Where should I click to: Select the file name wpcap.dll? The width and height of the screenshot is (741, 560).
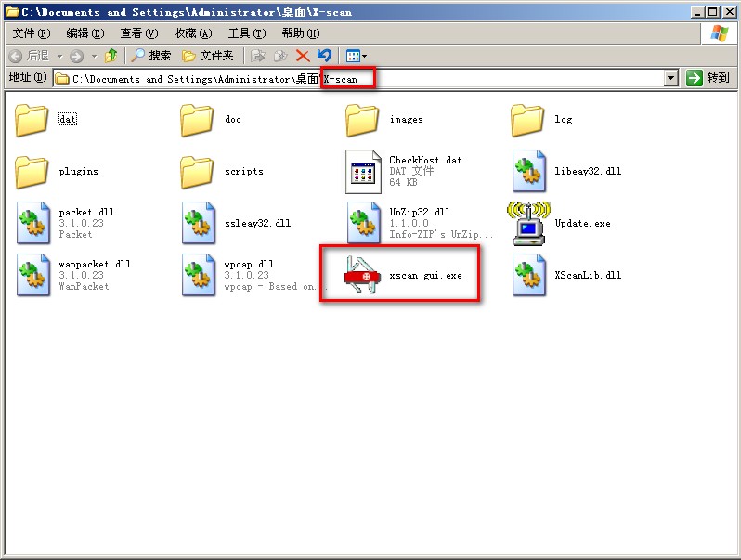pos(249,264)
